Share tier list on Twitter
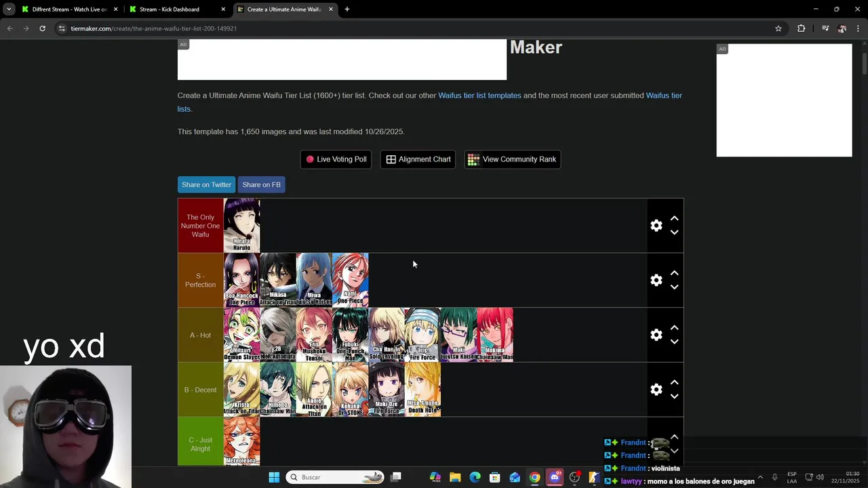The width and height of the screenshot is (868, 488). 206,184
